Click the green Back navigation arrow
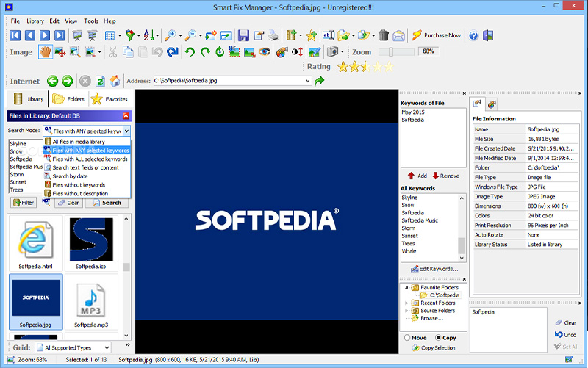 52,81
